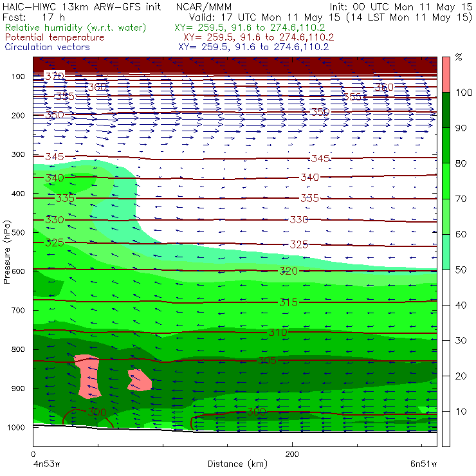Click the '310' isentrope contour label
Screen dimensions: 476x476
pyautogui.click(x=278, y=332)
